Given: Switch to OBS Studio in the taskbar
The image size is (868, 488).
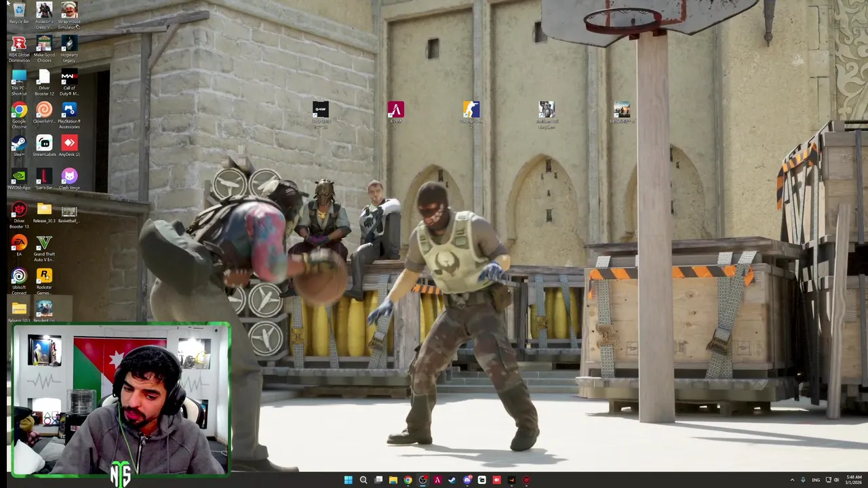Looking at the screenshot, I should coord(422,480).
